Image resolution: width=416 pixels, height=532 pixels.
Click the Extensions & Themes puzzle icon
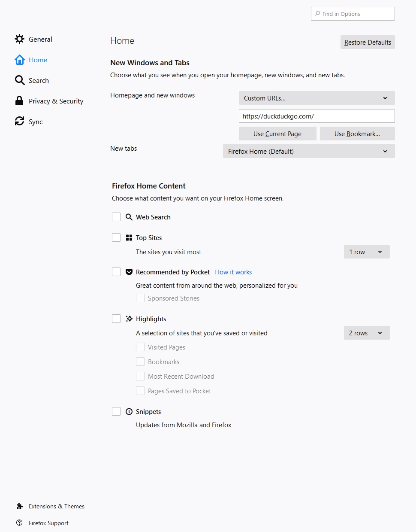(x=19, y=506)
